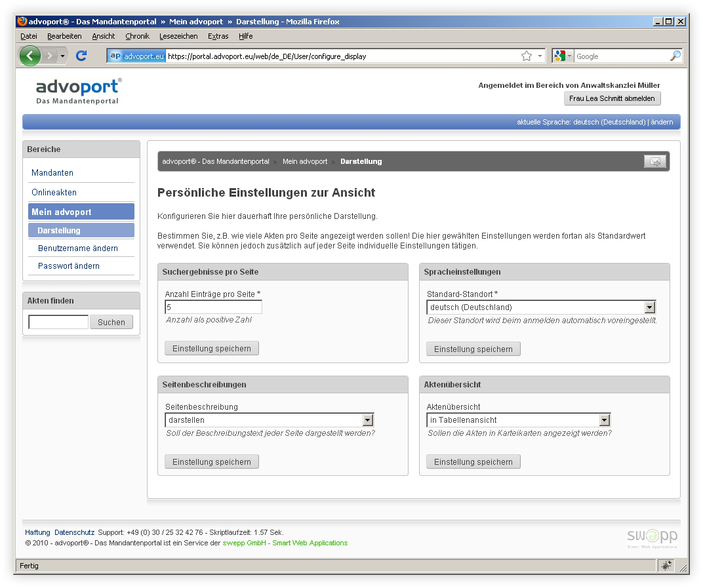Click the ändern language link
703x588 pixels.
click(x=662, y=122)
